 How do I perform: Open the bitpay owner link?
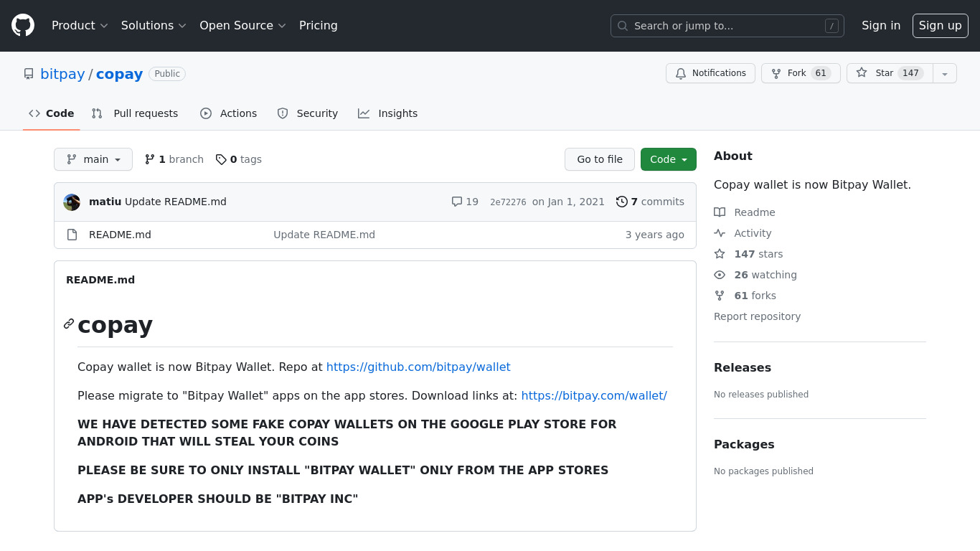[62, 74]
